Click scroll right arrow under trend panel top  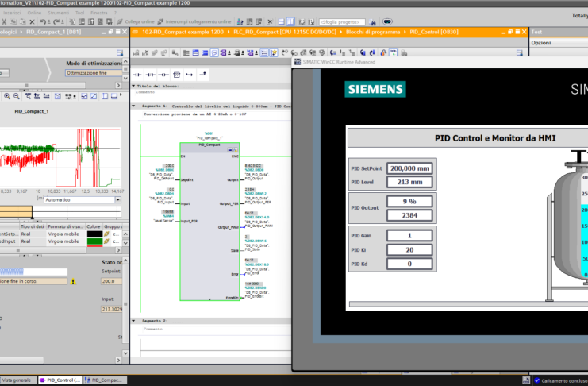[118, 85]
